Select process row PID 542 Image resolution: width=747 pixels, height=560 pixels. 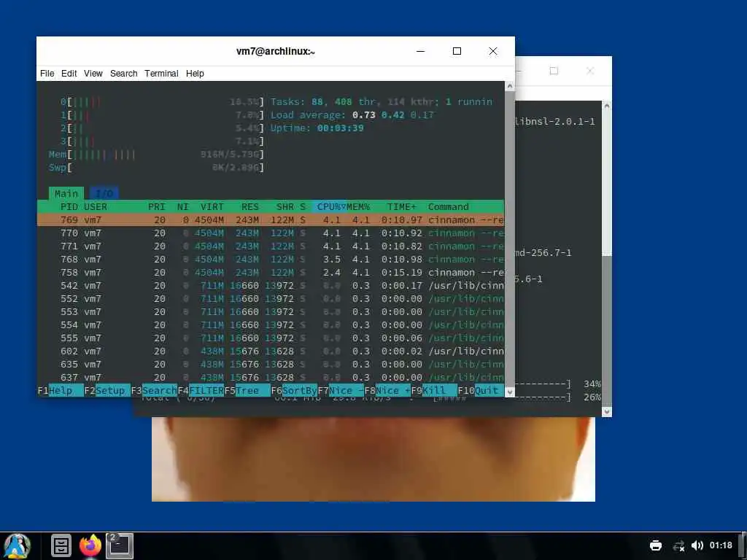[x=270, y=286]
